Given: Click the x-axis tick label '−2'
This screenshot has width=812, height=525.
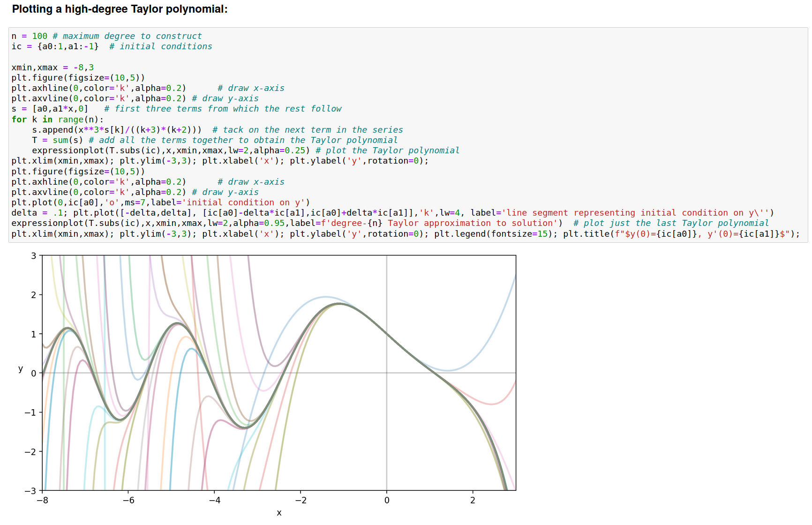Looking at the screenshot, I should tap(301, 500).
